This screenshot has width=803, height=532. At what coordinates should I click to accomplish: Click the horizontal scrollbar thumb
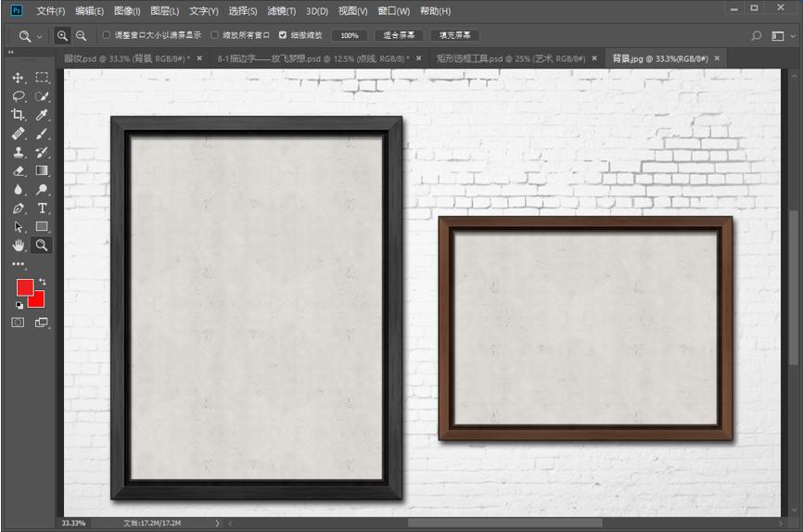[505, 524]
